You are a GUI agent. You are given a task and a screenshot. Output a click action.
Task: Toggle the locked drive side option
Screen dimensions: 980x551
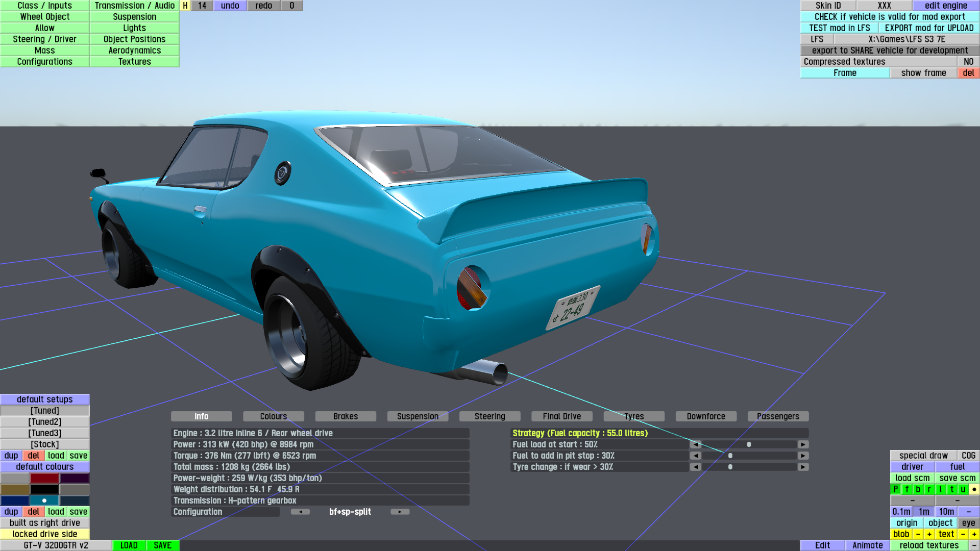coord(45,534)
